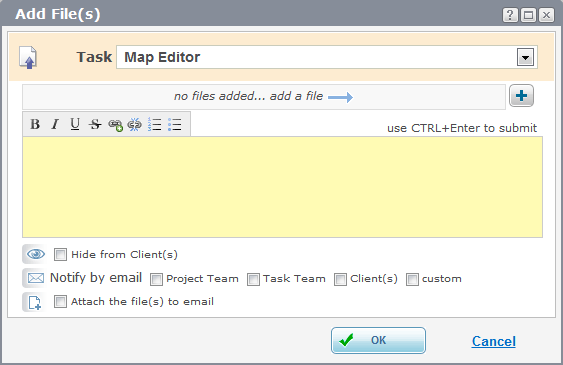Screen dimensions: 563x365
Task: Close the Add File(s) dialog
Action: (546, 15)
